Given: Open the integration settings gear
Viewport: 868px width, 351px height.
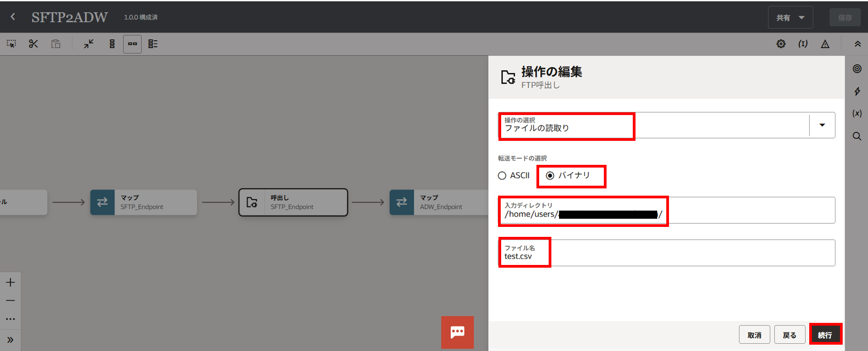Looking at the screenshot, I should pyautogui.click(x=781, y=44).
